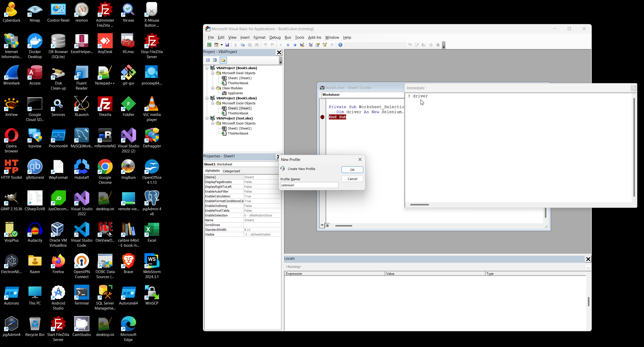
Task: Open the Debug menu
Action: pos(275,37)
